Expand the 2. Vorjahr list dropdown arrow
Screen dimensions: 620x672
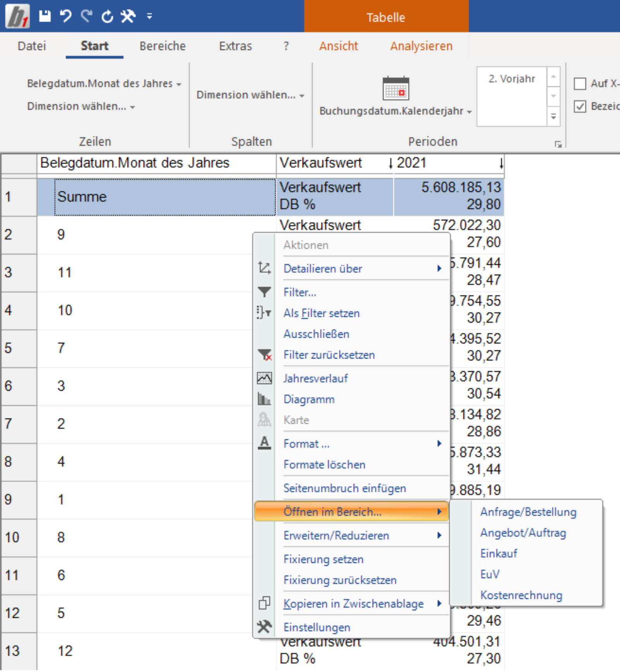(x=554, y=116)
